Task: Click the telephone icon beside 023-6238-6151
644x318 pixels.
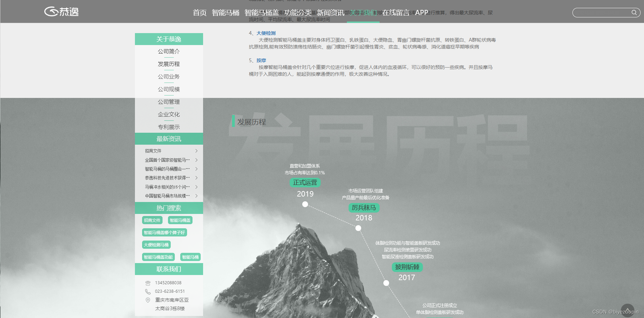Action: [148, 291]
